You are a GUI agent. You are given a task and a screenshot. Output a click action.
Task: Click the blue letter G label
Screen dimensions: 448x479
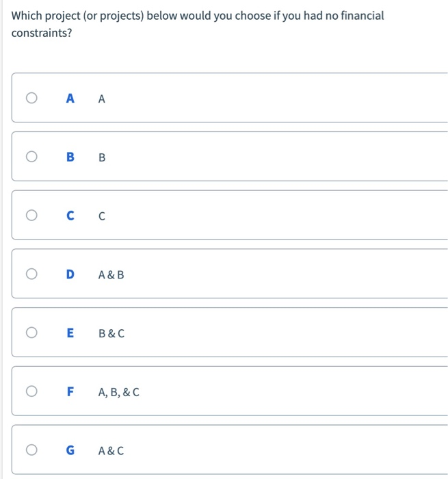70,451
